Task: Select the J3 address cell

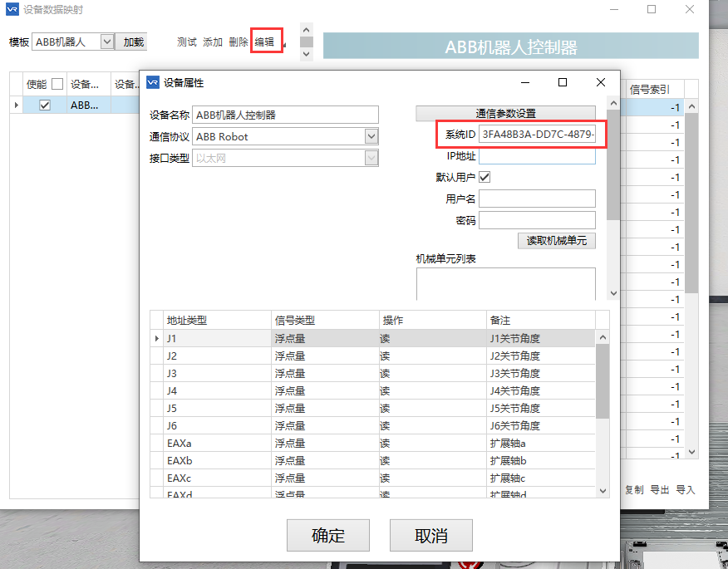Action: 217,374
